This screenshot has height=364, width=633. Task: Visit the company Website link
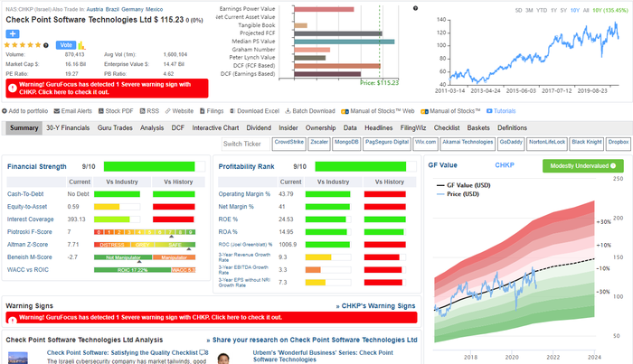(179, 111)
